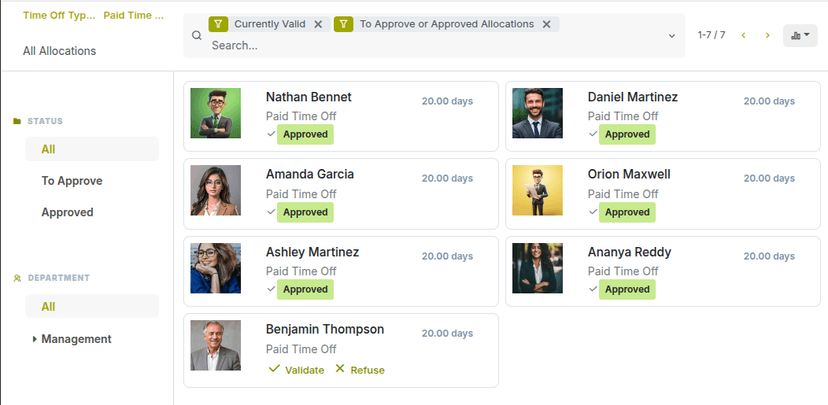Image resolution: width=828 pixels, height=405 pixels.
Task: Click the Currently Valid filter funnel icon
Action: pyautogui.click(x=217, y=24)
